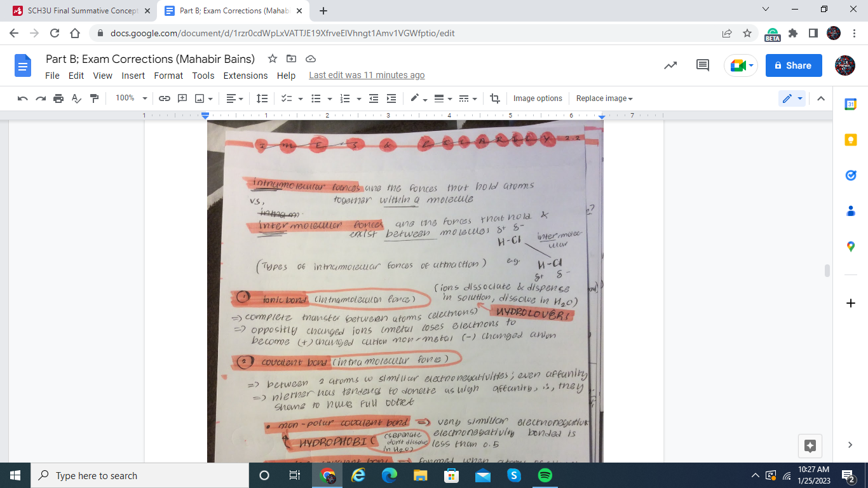Click the Google account avatar in Docs
The image size is (868, 488).
(845, 65)
